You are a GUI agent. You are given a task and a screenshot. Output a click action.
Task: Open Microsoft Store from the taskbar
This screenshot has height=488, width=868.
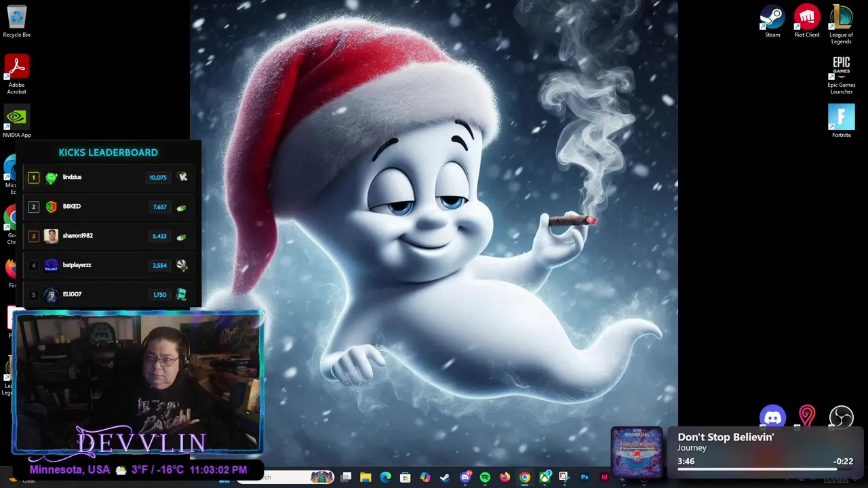click(406, 477)
